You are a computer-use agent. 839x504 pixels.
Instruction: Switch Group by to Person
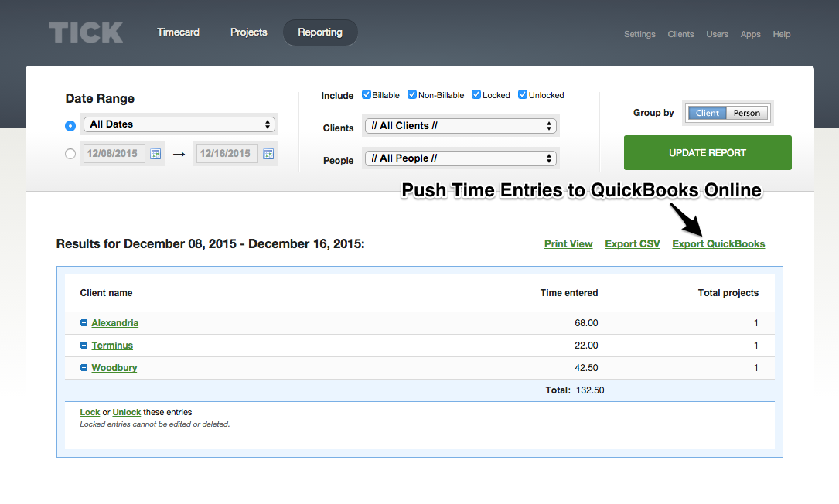(x=747, y=112)
